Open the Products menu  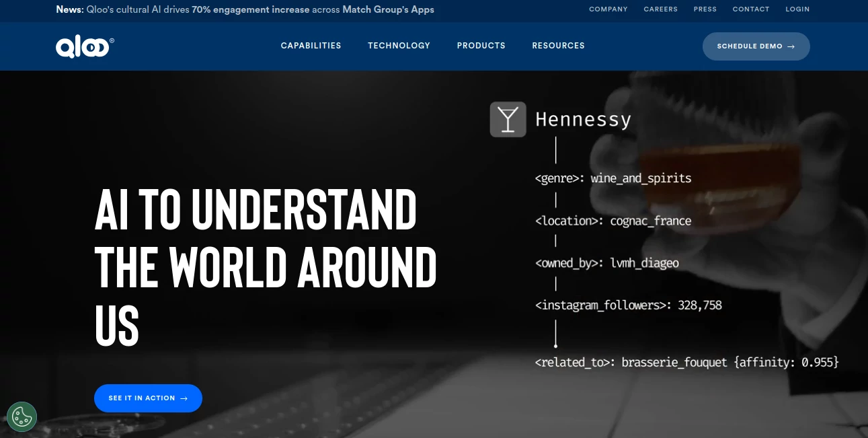(x=481, y=46)
